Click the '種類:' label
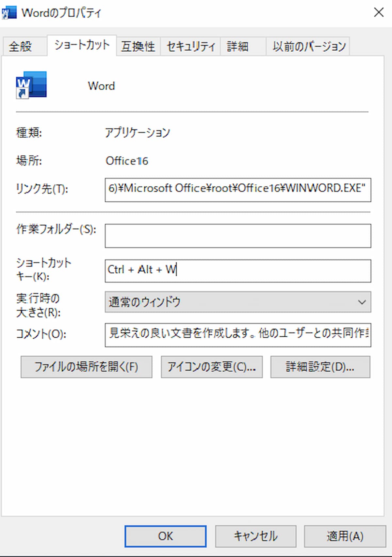The height and width of the screenshot is (557, 392). 29,133
